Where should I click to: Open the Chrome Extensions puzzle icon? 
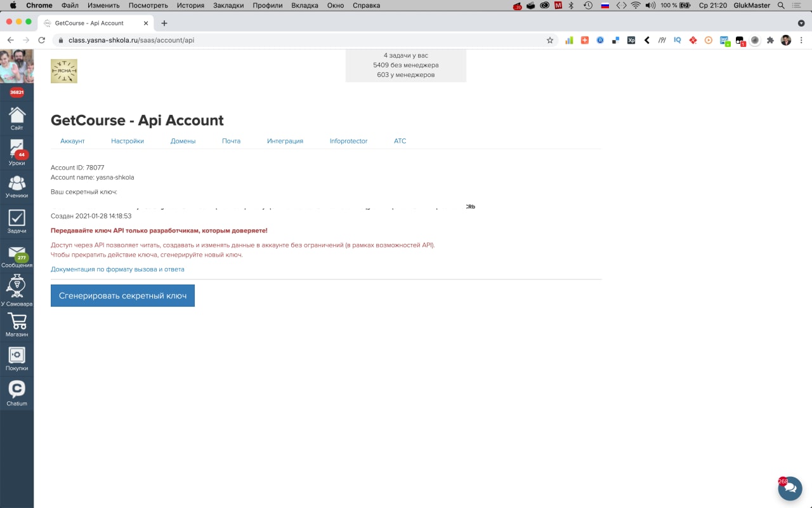coord(770,40)
